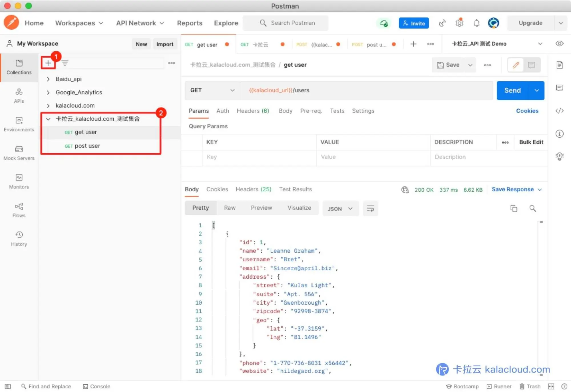Screen dimensions: 571x392
Task: Click Bulk Edit for query params
Action: (531, 142)
